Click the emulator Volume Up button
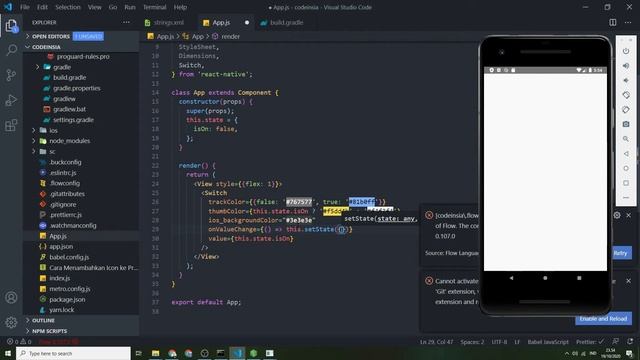 click(x=626, y=66)
